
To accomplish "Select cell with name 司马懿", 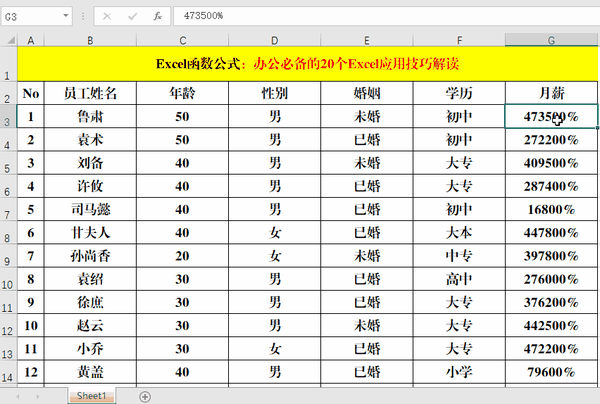I will [x=90, y=209].
